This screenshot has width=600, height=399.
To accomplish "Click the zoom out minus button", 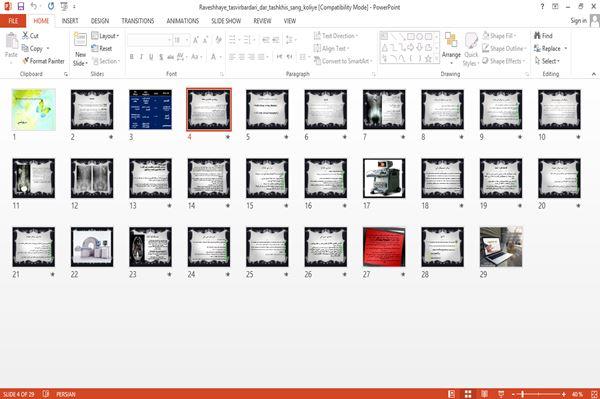I will point(514,394).
